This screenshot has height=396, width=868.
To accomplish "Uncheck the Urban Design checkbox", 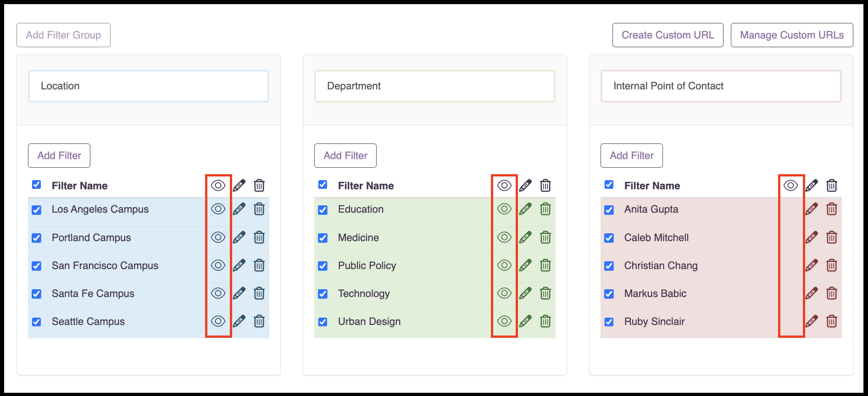I will click(x=323, y=322).
